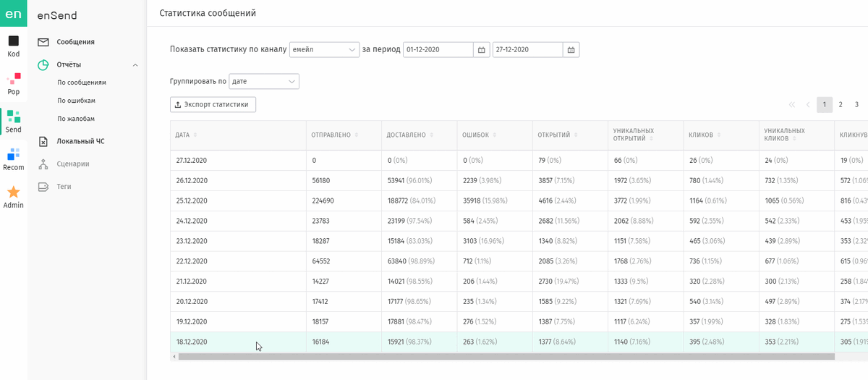Open Локальный ЧС section
This screenshot has width=868, height=380.
tap(81, 141)
